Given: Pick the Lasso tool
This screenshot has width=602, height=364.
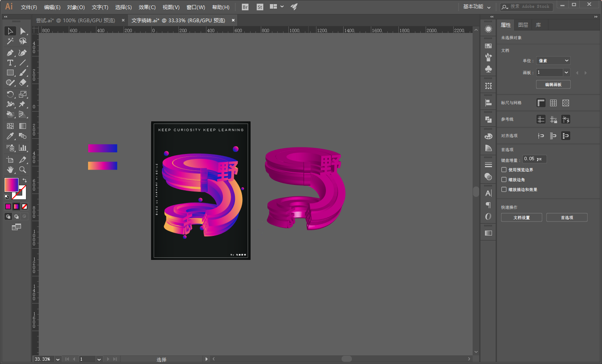Looking at the screenshot, I should click(x=23, y=41).
